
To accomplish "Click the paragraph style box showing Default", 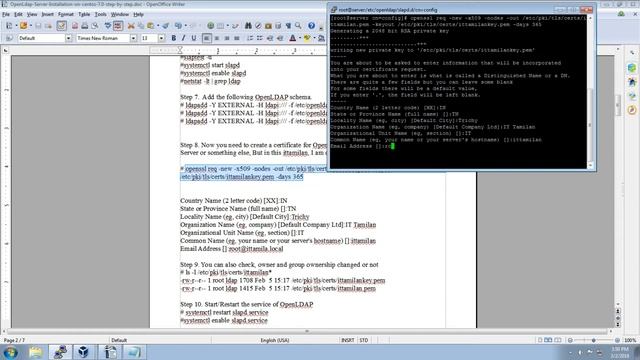I will tap(41, 38).
